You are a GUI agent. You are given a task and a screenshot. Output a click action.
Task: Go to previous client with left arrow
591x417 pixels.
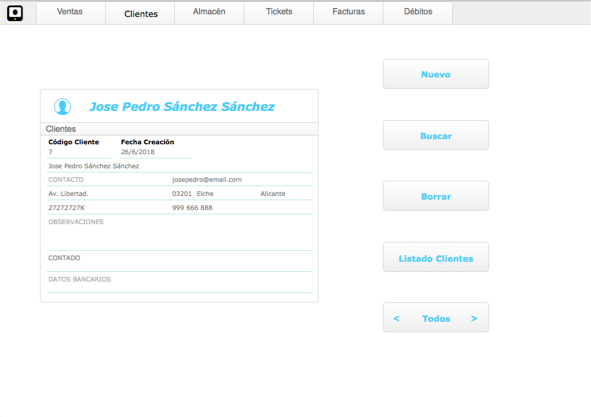396,319
